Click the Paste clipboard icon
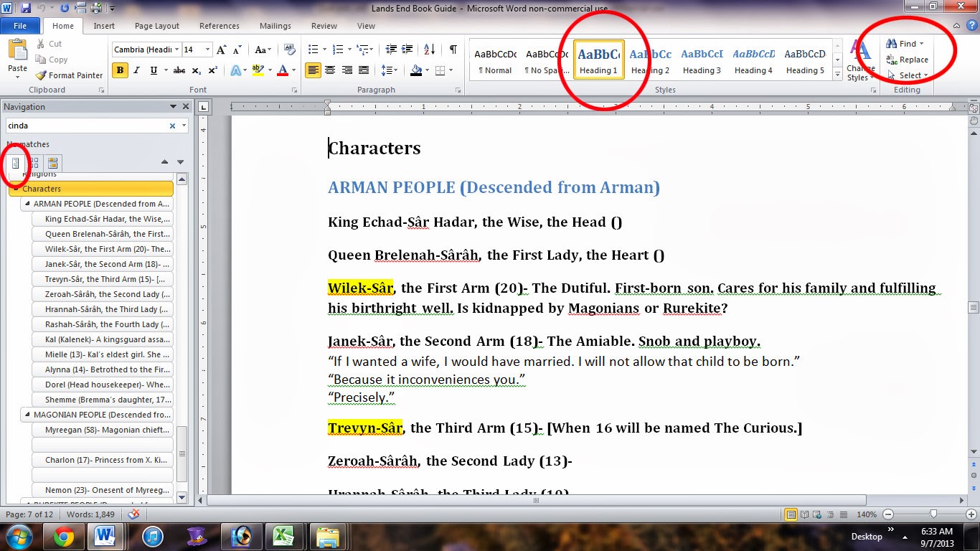 (x=17, y=50)
